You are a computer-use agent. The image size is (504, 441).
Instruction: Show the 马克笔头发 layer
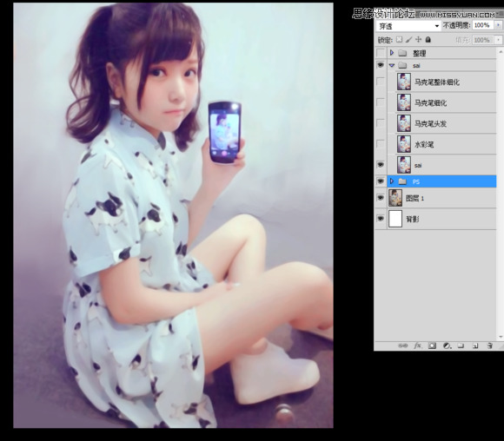(x=381, y=123)
